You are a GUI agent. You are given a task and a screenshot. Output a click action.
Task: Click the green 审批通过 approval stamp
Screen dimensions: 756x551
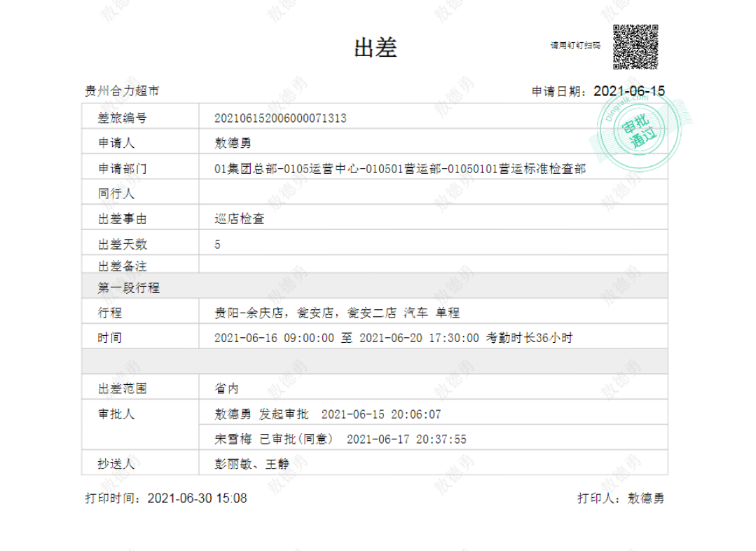637,130
